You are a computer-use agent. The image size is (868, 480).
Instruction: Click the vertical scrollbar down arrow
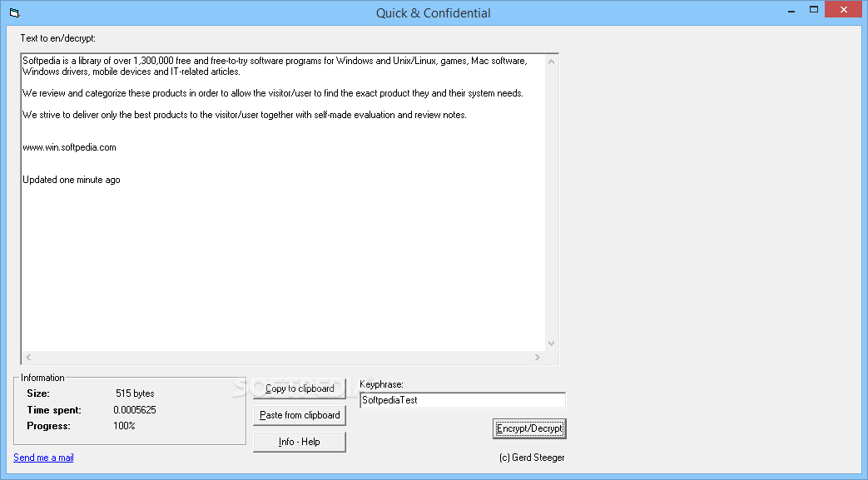pyautogui.click(x=552, y=344)
